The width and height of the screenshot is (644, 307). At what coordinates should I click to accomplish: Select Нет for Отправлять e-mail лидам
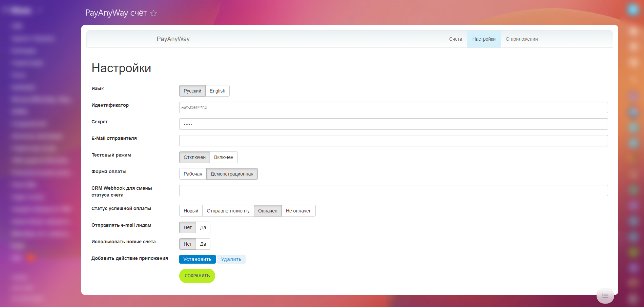188,227
